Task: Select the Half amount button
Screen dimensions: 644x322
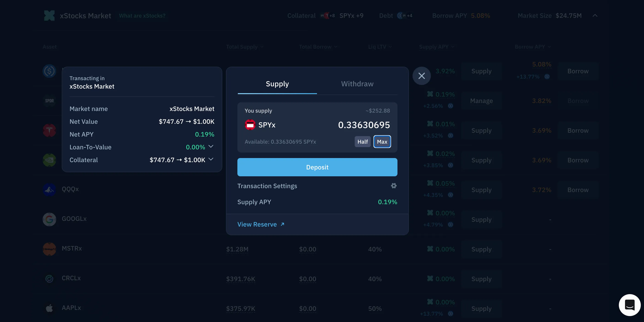Action: 362,142
